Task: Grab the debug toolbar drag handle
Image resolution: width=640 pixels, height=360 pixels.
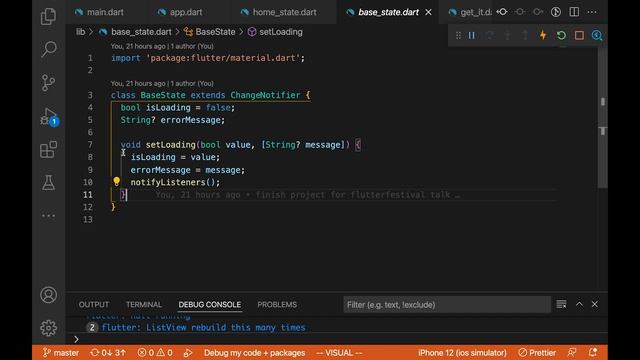Action: tap(458, 36)
